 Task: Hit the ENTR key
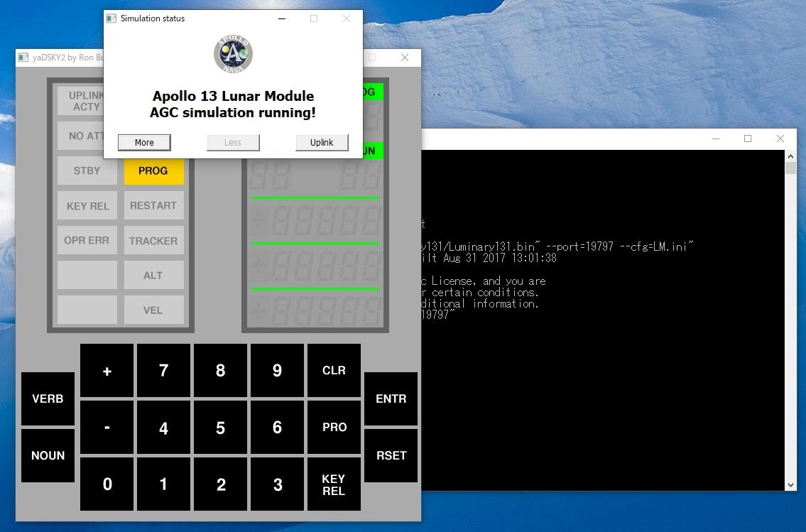click(x=391, y=399)
